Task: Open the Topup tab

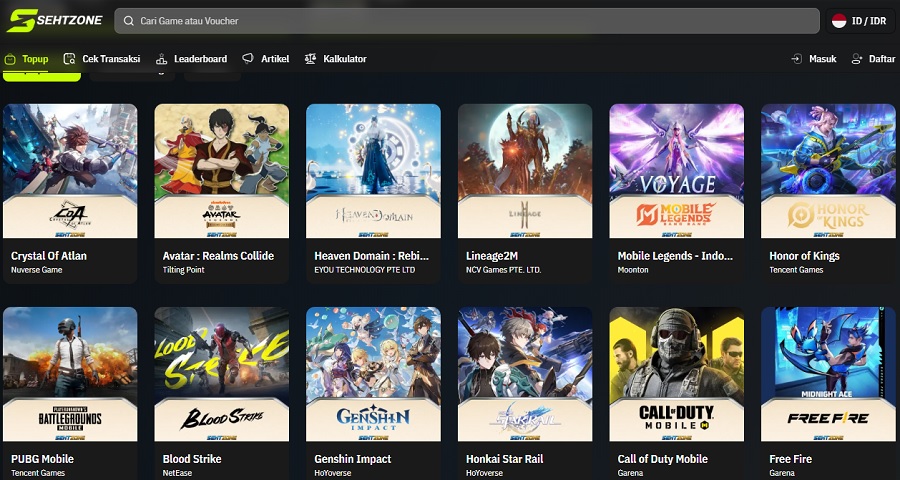Action: coord(26,59)
